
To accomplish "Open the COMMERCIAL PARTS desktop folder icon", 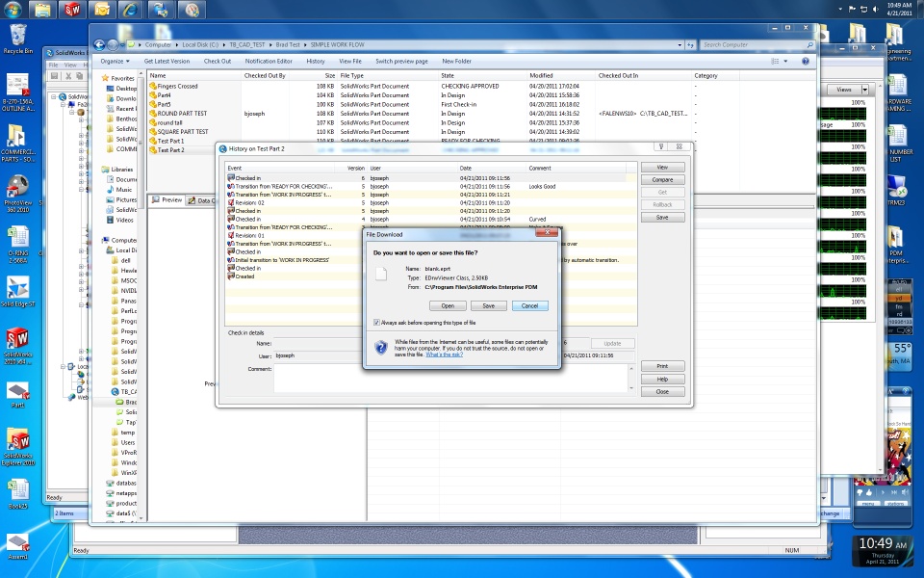I will tap(17, 144).
